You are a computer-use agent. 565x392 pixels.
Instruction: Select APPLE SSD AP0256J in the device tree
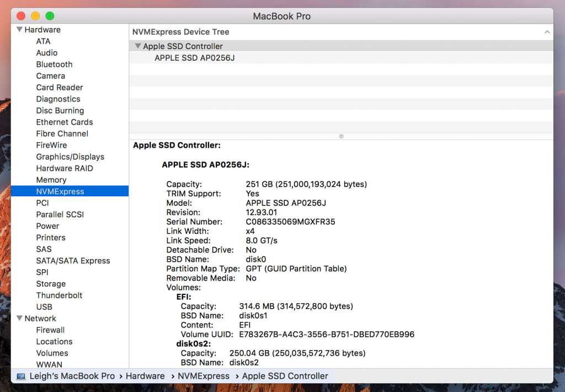tap(194, 58)
